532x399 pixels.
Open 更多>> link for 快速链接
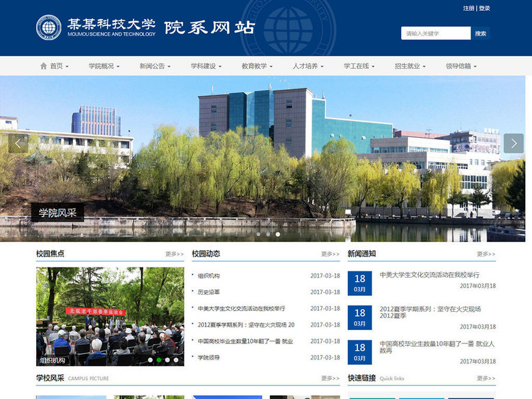pos(486,378)
